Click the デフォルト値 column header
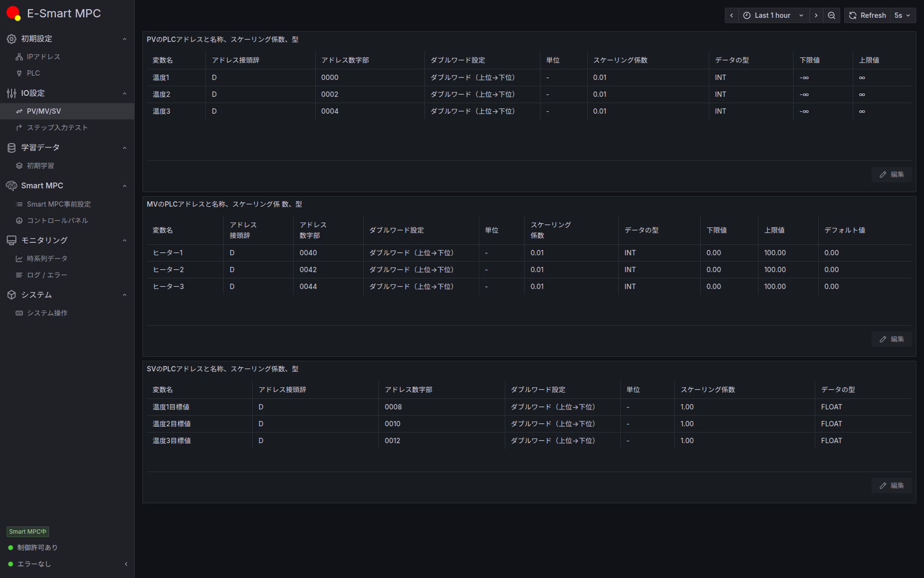The height and width of the screenshot is (578, 924). pos(845,230)
